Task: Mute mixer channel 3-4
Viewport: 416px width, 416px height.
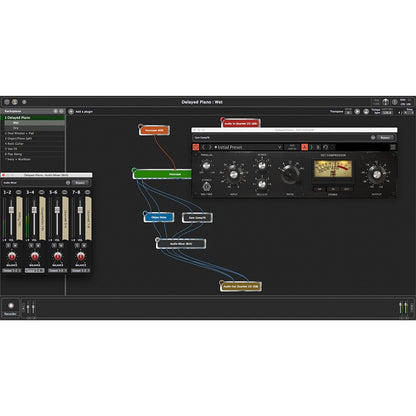Action: click(38, 246)
